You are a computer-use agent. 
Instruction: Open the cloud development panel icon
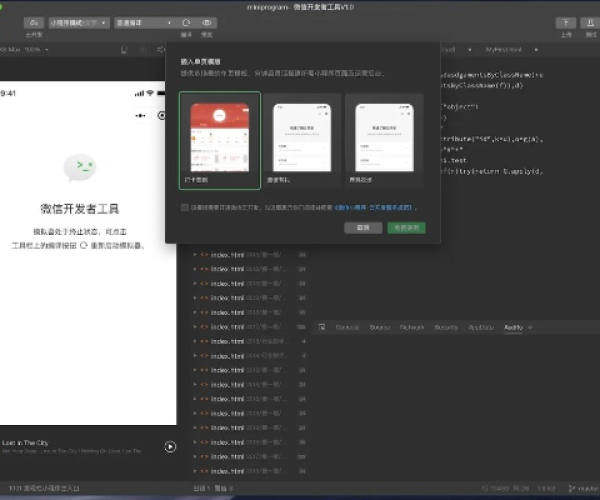(34, 23)
